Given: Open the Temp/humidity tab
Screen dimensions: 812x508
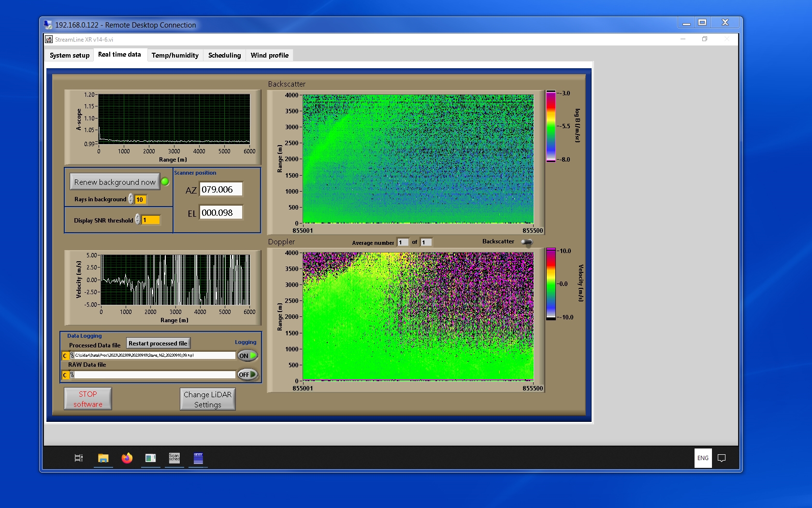Looking at the screenshot, I should 175,55.
